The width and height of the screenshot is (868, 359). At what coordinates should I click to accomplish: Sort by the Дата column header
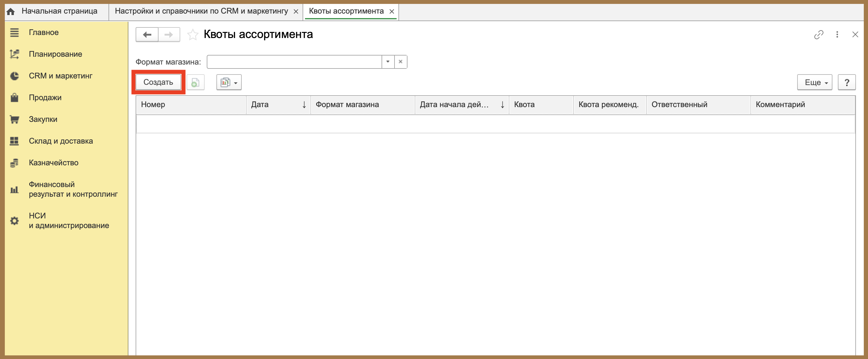point(278,105)
